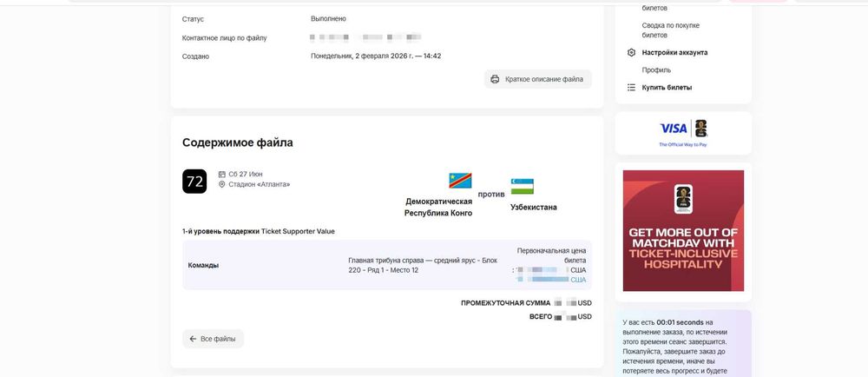Click the 00:01 seconds session timer text
Screen dimensions: 868x377
point(680,322)
